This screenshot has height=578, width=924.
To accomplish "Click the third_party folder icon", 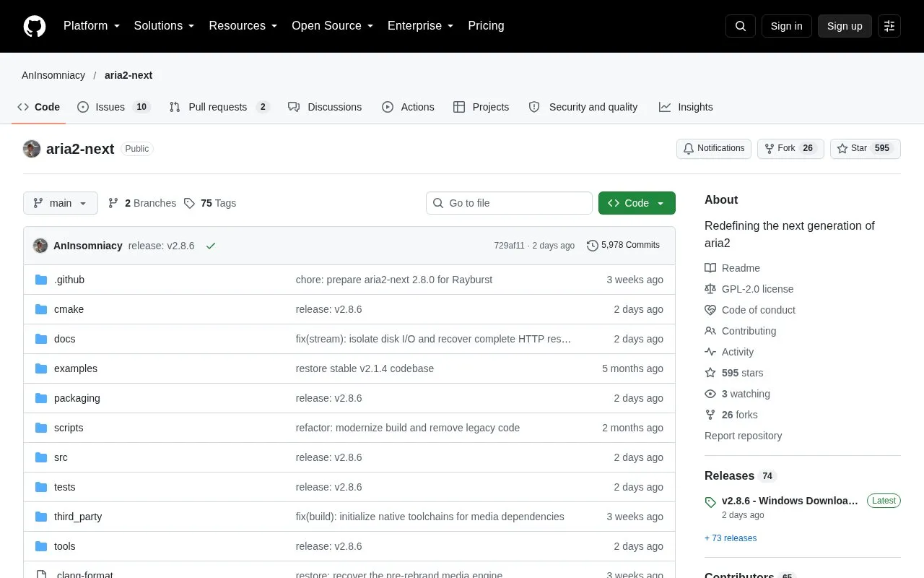I will pos(41,517).
